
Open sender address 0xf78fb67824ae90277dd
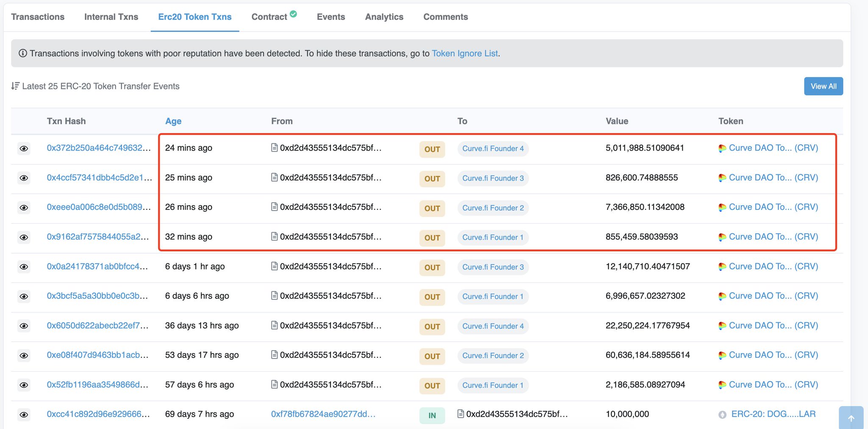click(323, 414)
